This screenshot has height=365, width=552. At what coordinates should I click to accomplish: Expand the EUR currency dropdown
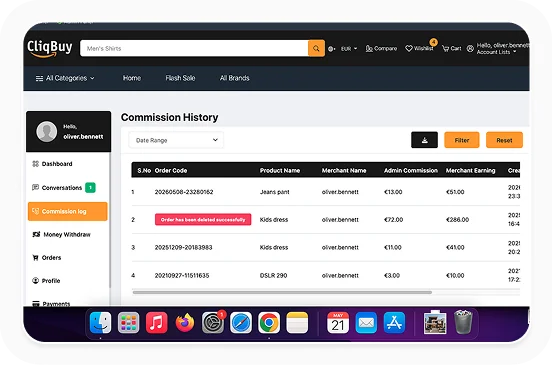[x=349, y=49]
